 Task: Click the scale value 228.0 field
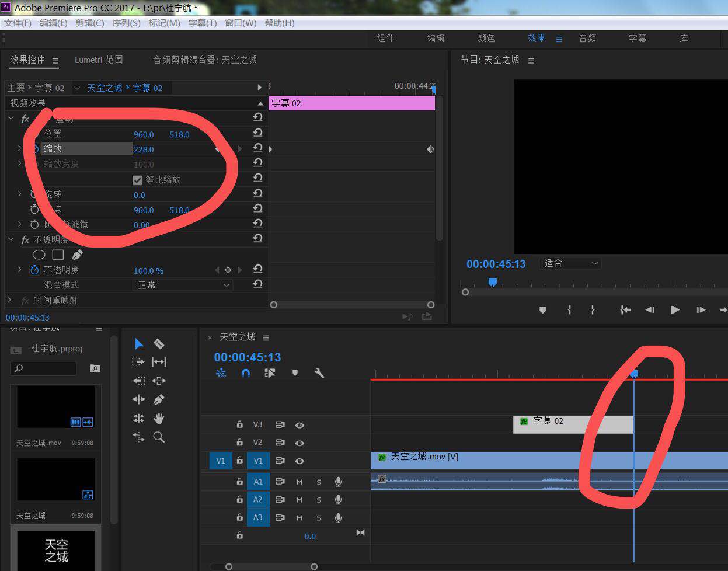pos(144,149)
